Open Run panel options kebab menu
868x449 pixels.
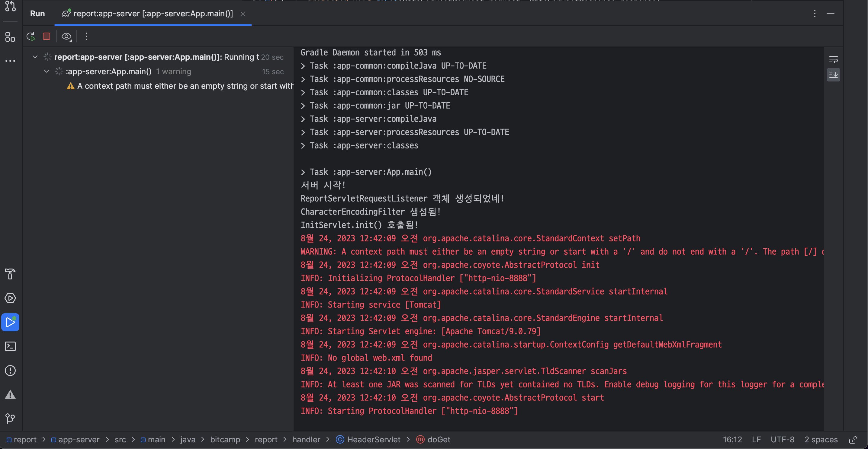(x=815, y=14)
